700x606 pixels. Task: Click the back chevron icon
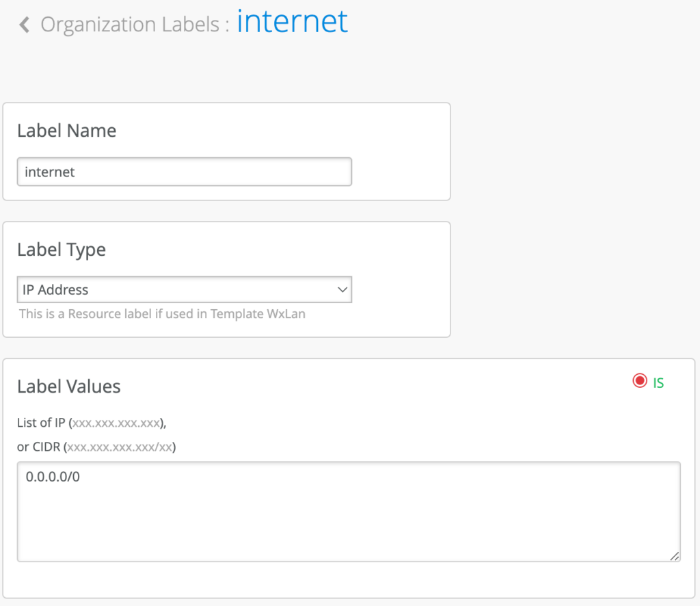pyautogui.click(x=23, y=23)
